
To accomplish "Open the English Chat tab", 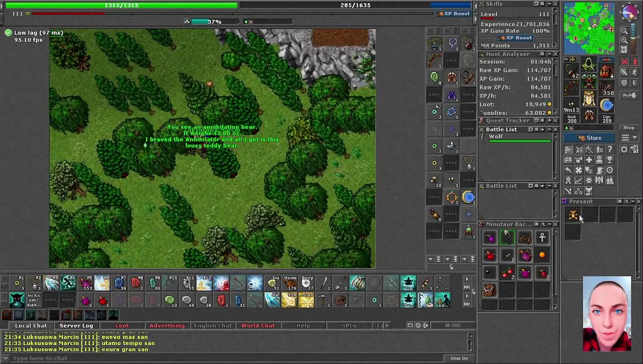I will click(212, 326).
